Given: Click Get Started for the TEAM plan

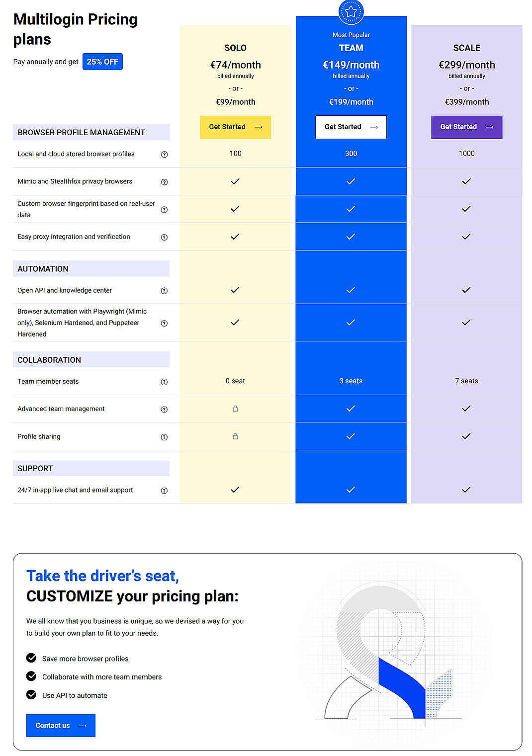Looking at the screenshot, I should (351, 127).
